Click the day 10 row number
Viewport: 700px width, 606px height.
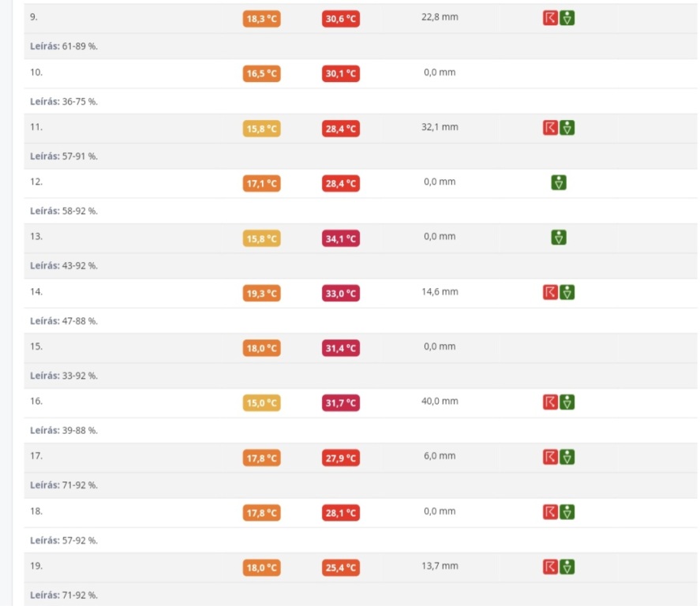coord(36,73)
